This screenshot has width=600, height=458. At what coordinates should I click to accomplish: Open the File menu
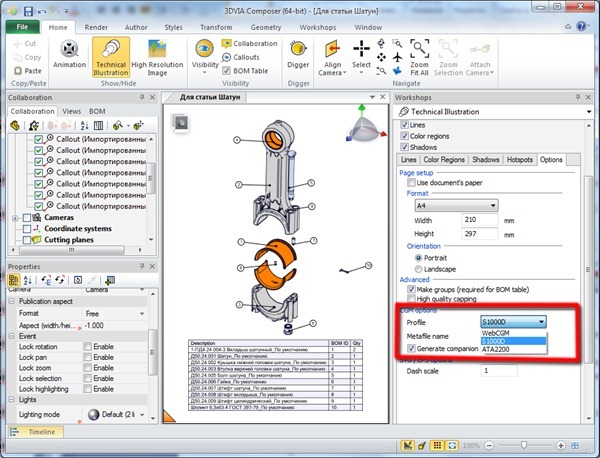22,27
